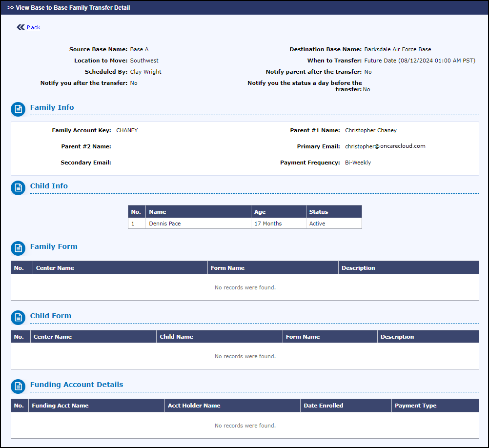
Task: Click the Family Info section document icon
Action: [x=18, y=109]
